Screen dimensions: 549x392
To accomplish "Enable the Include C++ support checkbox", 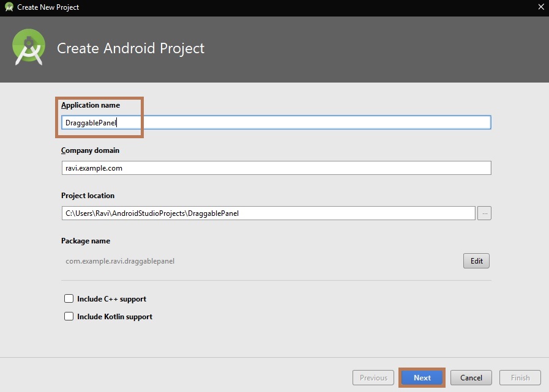I will 69,299.
